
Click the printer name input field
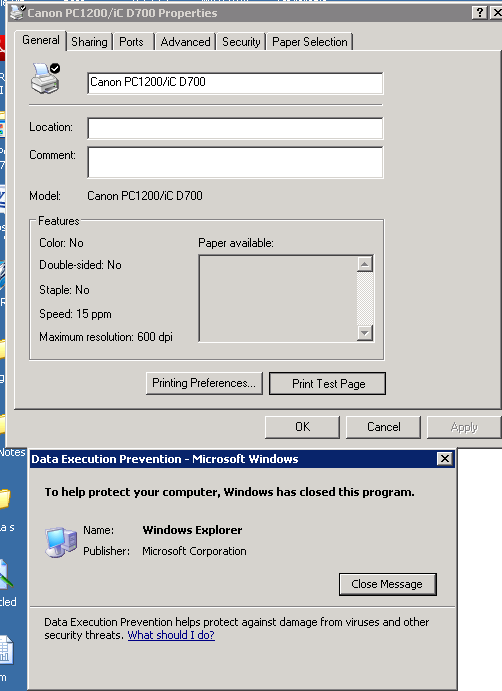click(x=235, y=83)
